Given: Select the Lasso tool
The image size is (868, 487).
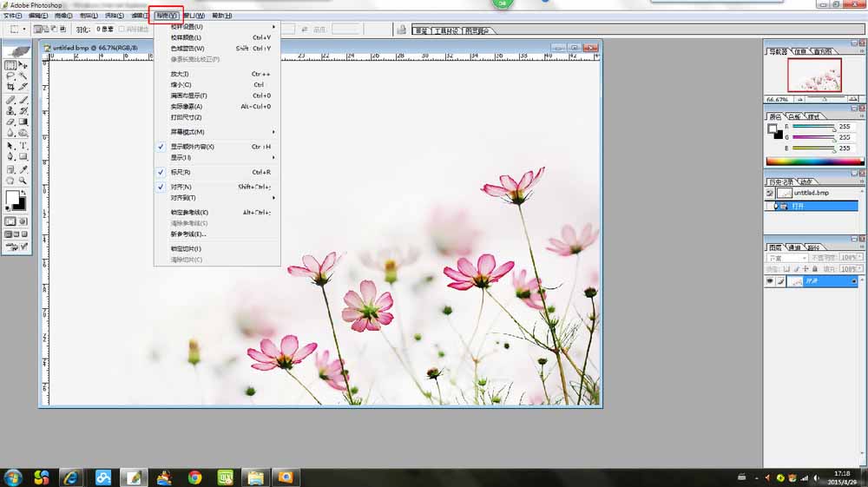Looking at the screenshot, I should pyautogui.click(x=10, y=76).
